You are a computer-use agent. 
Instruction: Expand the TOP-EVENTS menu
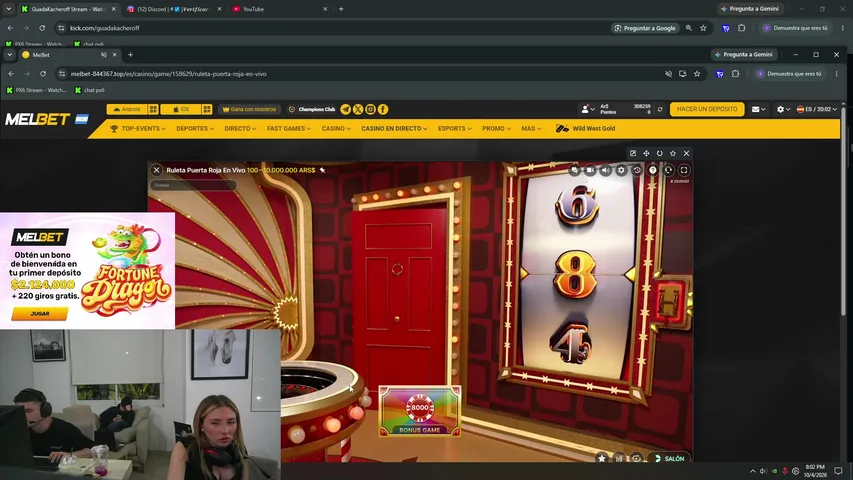click(x=138, y=128)
